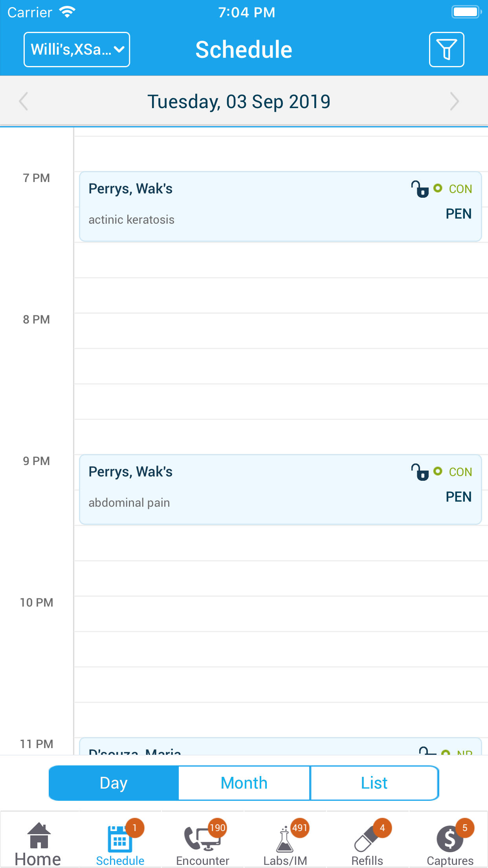This screenshot has width=488, height=868.
Task: Tap the green status dot on actinic keratosis appointment
Action: click(x=438, y=188)
